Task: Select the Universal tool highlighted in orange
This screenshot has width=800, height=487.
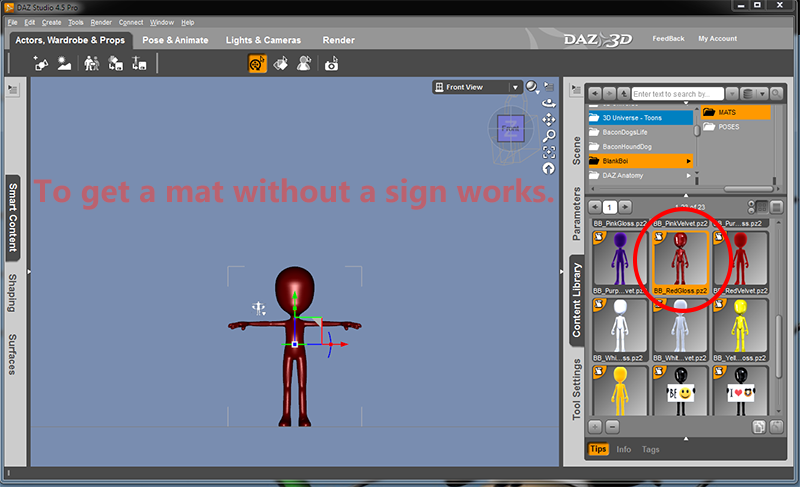Action: 258,64
